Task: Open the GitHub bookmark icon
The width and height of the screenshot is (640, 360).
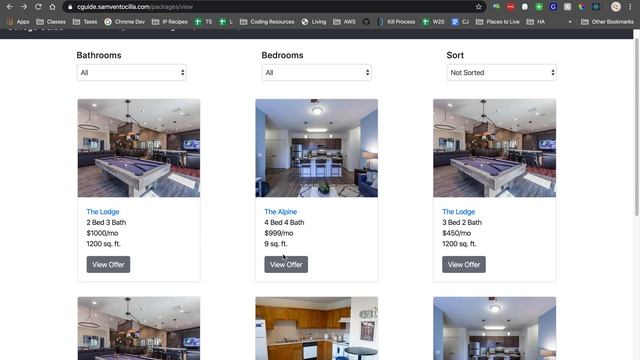Action: (x=366, y=22)
